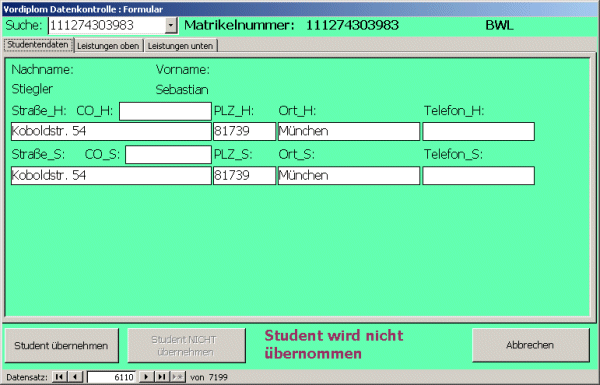600x385 pixels.
Task: Switch to Leistungen oben tab
Action: pos(108,46)
